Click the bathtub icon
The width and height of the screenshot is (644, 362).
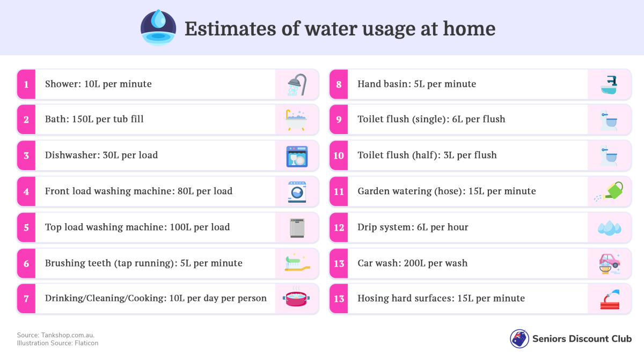pyautogui.click(x=297, y=120)
